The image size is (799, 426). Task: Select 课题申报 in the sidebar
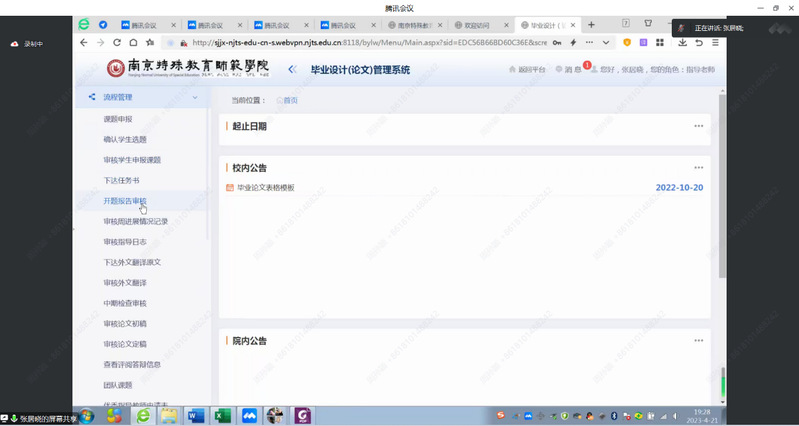pyautogui.click(x=117, y=119)
